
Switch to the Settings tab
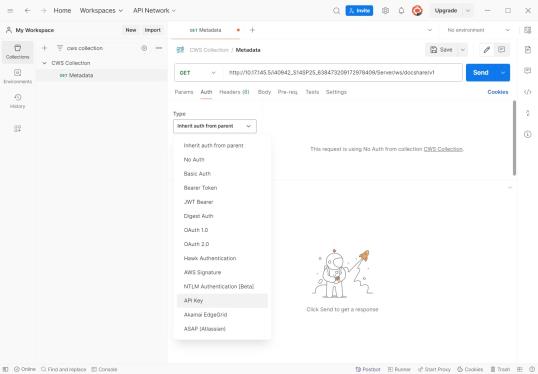click(336, 92)
